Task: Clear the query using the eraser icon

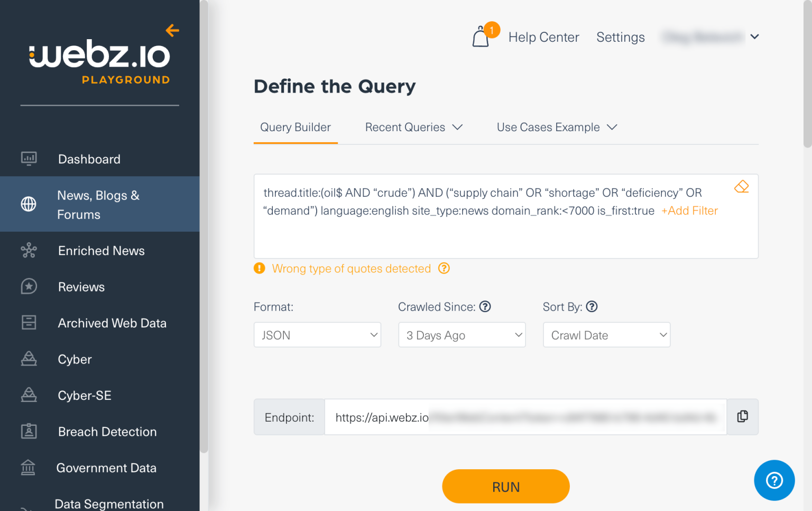Action: (742, 186)
